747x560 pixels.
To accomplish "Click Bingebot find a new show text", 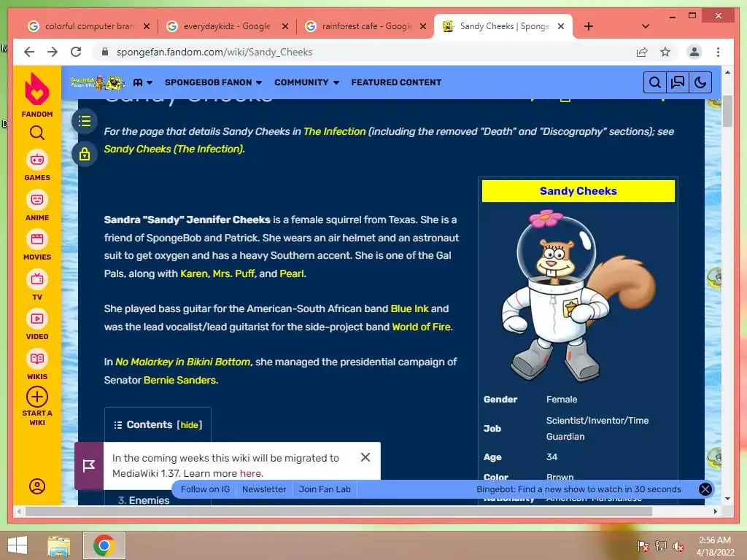I will (578, 489).
